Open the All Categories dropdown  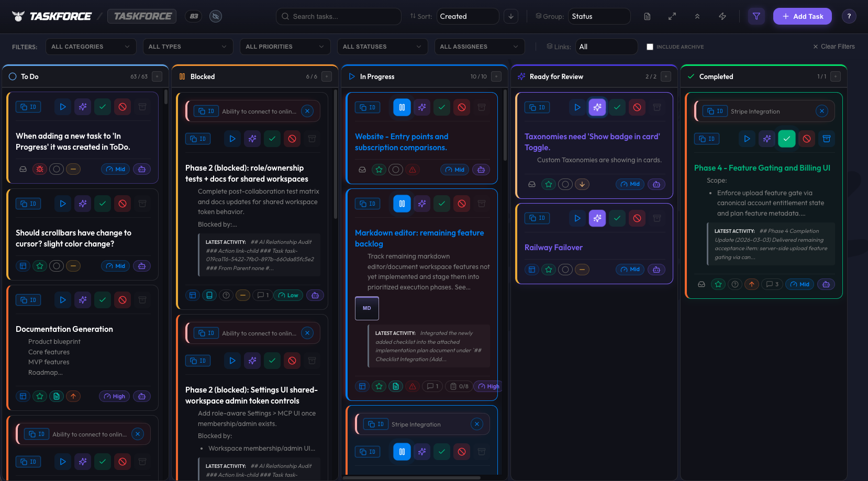(91, 47)
